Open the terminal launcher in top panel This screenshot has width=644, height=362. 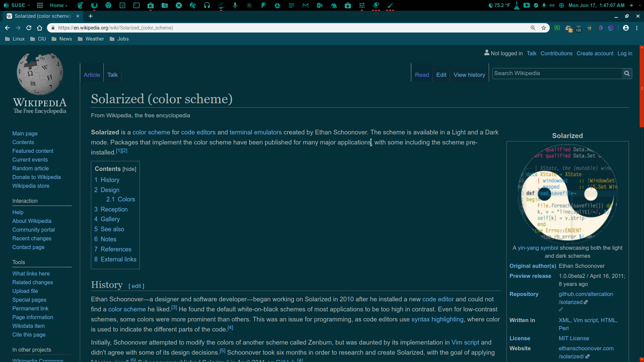[137, 5]
